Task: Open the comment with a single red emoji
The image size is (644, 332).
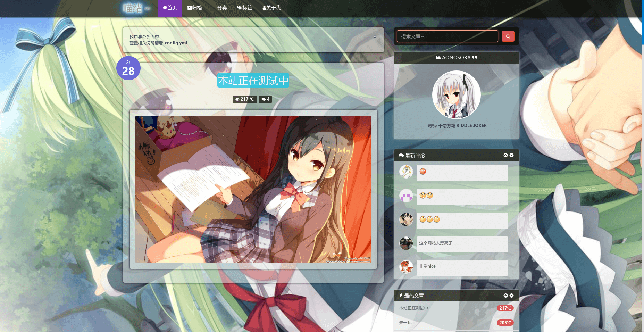Action: (462, 173)
